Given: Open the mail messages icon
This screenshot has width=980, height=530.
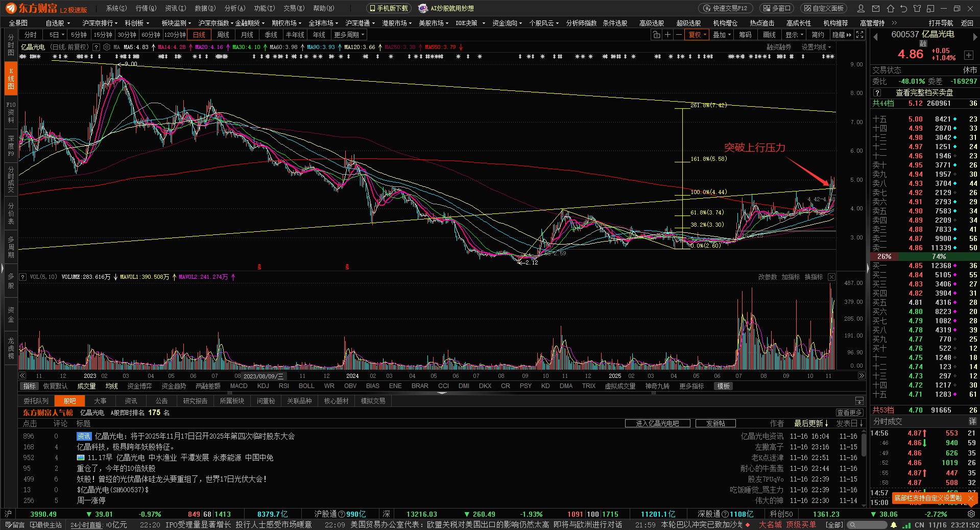Looking at the screenshot, I should (x=876, y=9).
